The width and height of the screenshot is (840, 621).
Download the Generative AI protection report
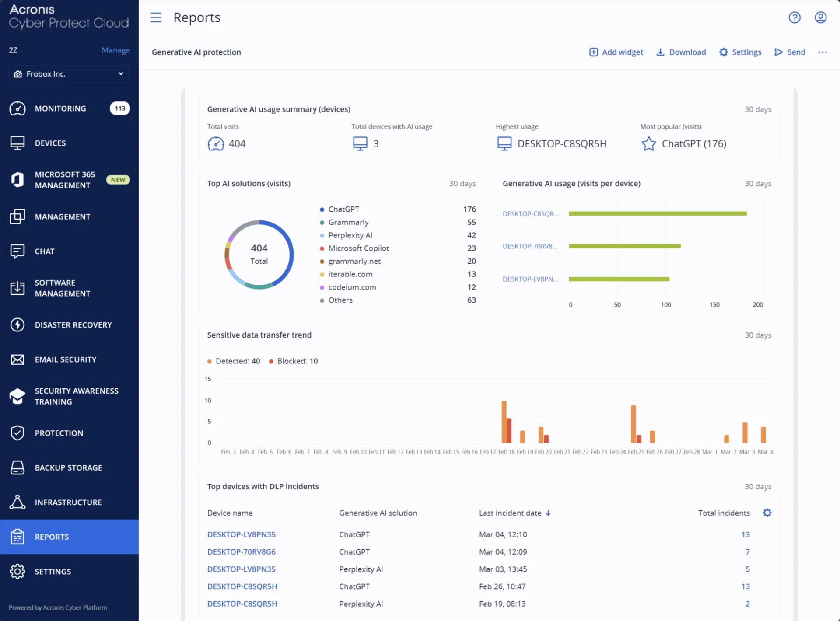pos(681,52)
